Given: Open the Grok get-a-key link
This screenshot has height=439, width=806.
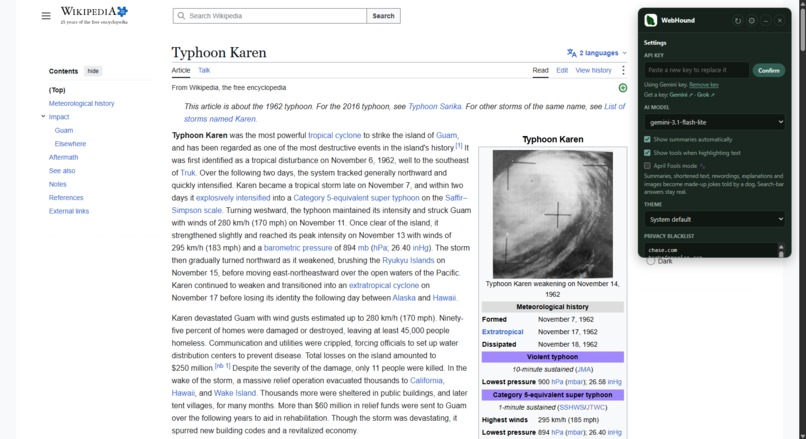Looking at the screenshot, I should pos(706,95).
